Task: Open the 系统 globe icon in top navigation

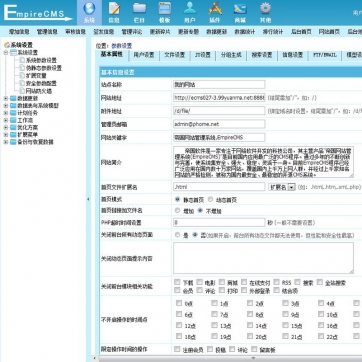Action: [x=89, y=9]
